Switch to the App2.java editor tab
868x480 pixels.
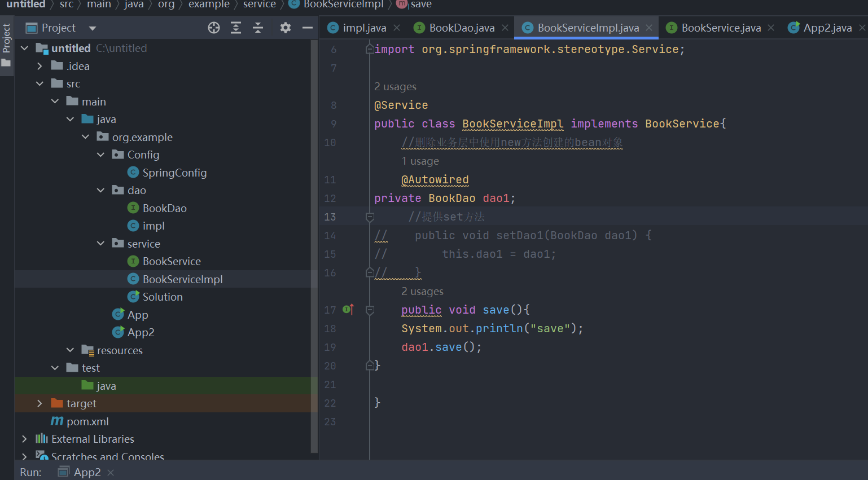[x=827, y=28]
